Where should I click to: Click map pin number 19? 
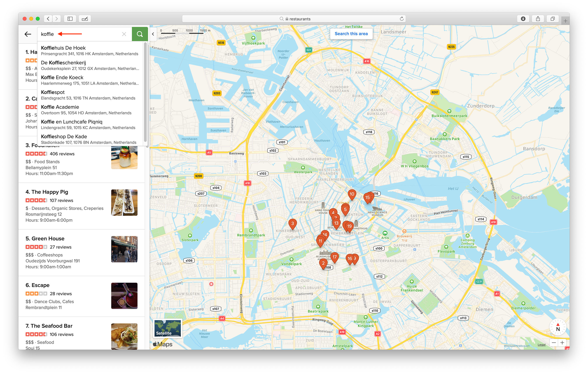350,227
